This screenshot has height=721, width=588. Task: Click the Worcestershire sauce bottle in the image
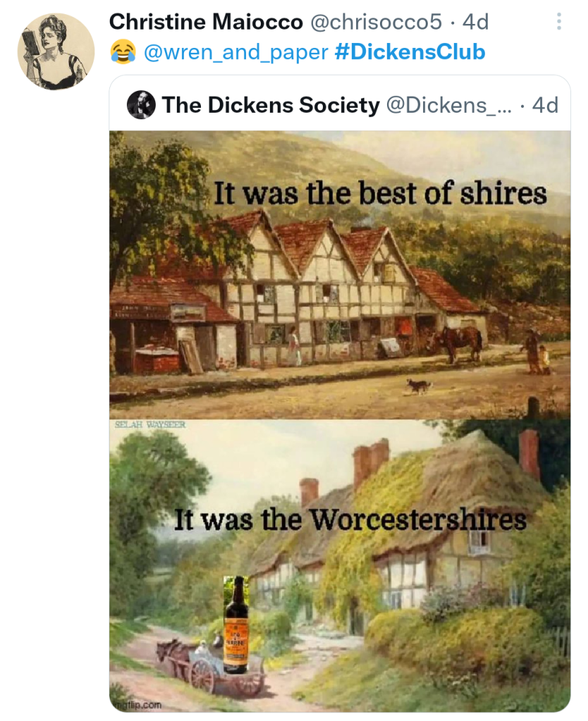click(x=236, y=624)
